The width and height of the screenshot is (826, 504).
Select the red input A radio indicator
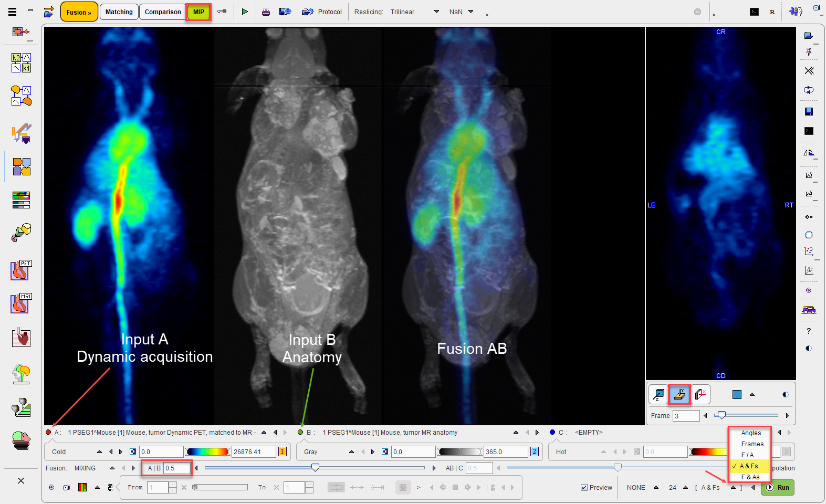(x=48, y=432)
